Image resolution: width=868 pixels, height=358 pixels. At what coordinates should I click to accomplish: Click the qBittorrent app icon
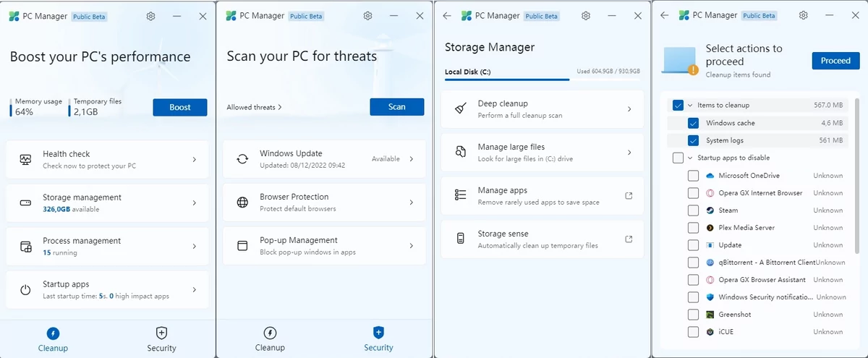click(710, 263)
